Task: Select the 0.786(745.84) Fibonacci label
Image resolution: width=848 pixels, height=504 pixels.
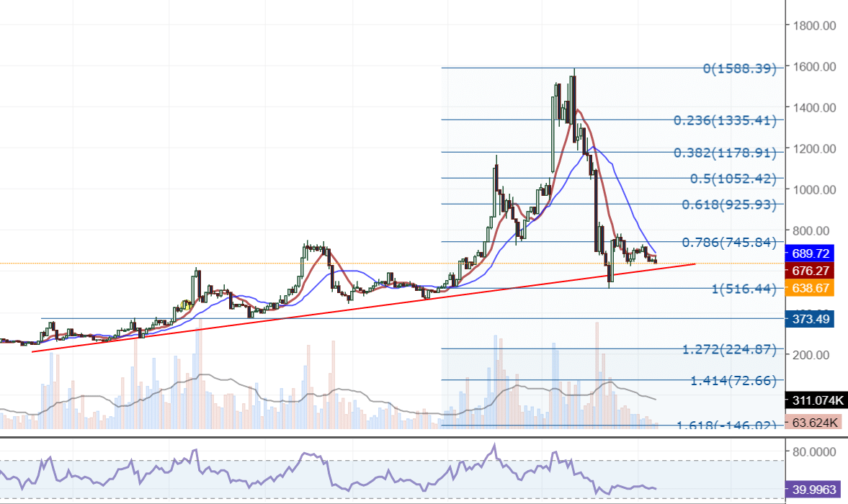Action: point(725,242)
